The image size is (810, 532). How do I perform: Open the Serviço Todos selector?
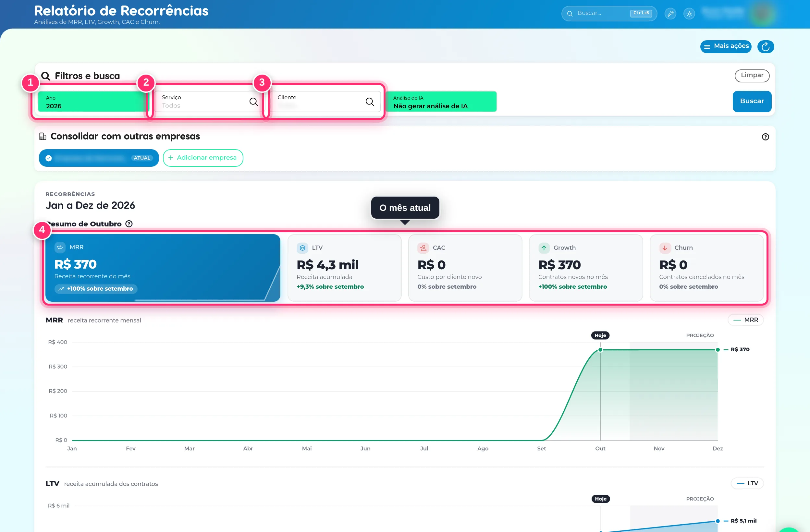coord(209,102)
